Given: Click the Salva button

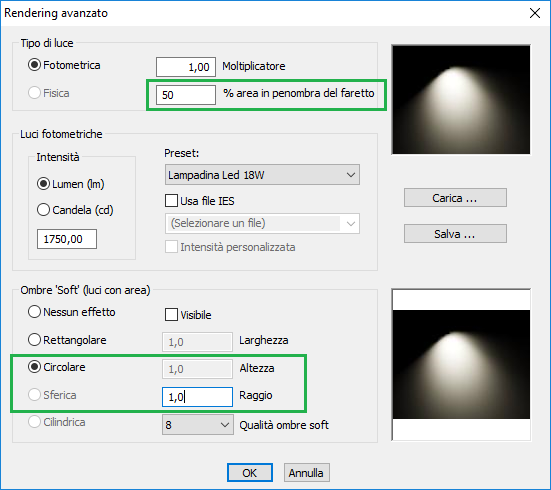Looking at the screenshot, I should [455, 234].
